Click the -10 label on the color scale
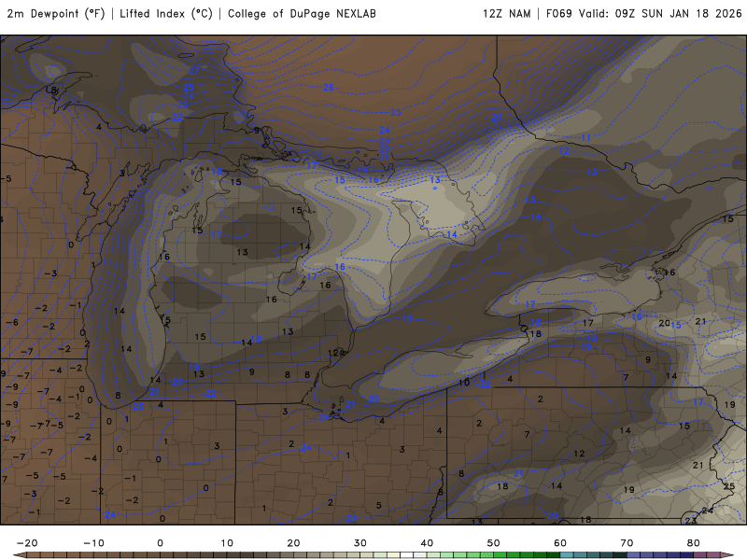 click(94, 543)
